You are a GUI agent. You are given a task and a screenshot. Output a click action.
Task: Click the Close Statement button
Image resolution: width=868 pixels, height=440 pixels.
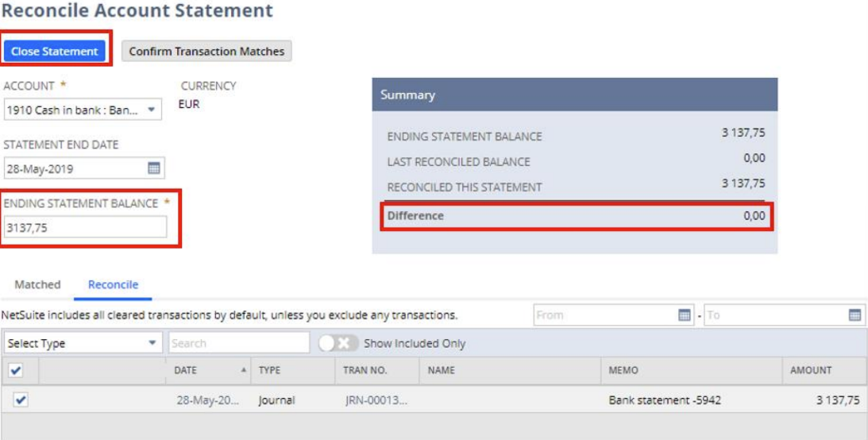point(55,51)
